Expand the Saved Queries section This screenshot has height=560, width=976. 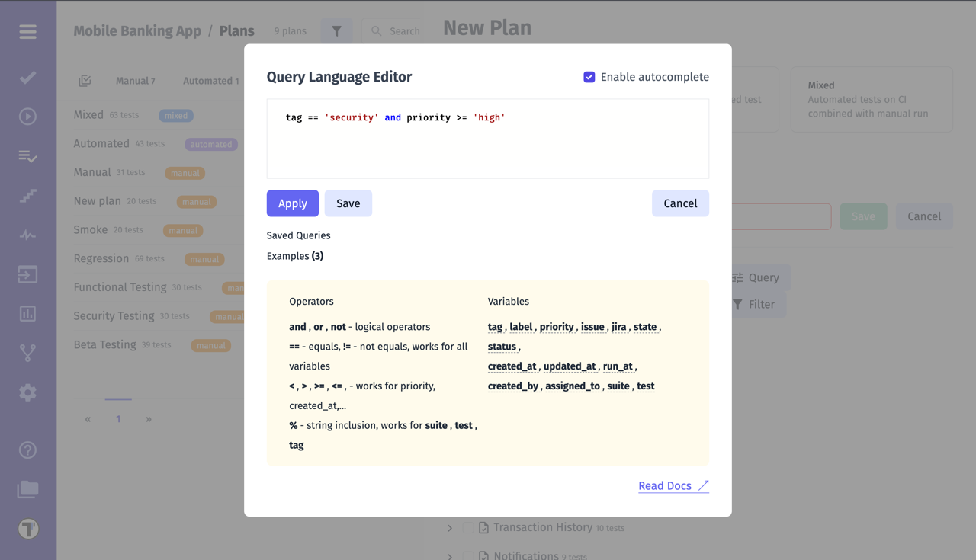pos(298,235)
